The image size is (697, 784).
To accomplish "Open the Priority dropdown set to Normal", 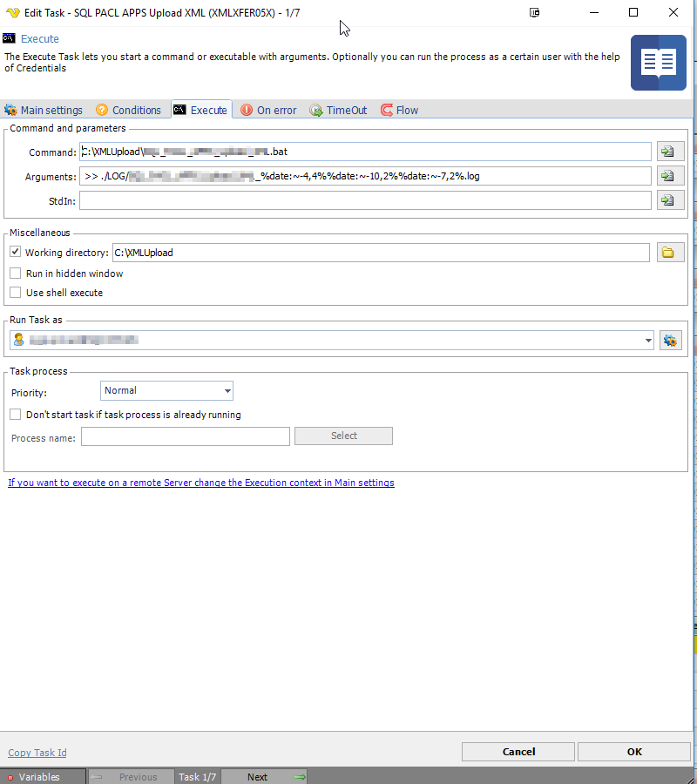I will (x=227, y=391).
